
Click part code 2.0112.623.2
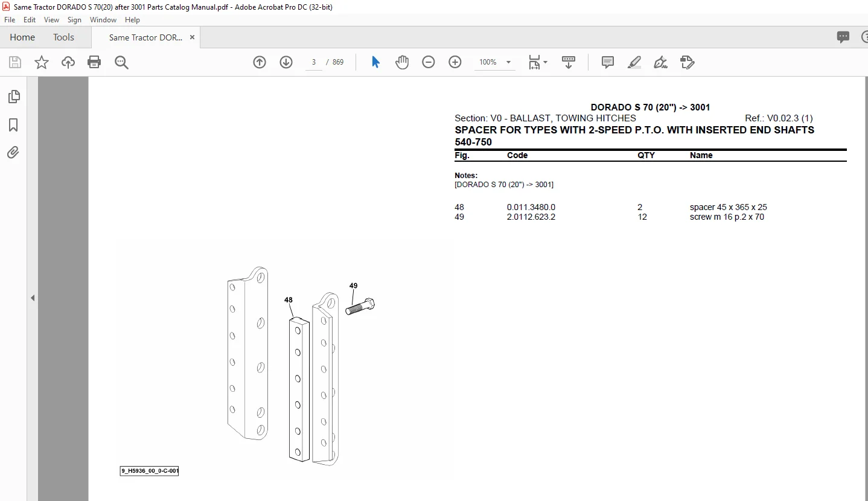[531, 217]
